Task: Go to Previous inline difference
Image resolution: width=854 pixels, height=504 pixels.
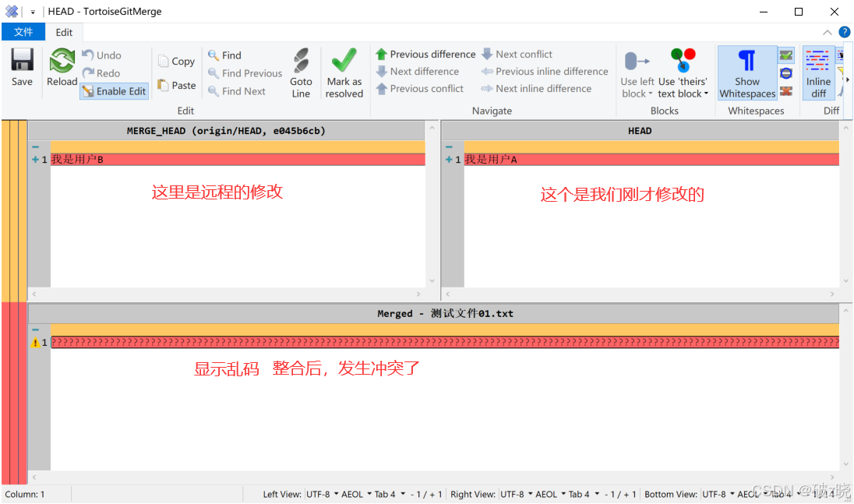Action: click(x=545, y=72)
